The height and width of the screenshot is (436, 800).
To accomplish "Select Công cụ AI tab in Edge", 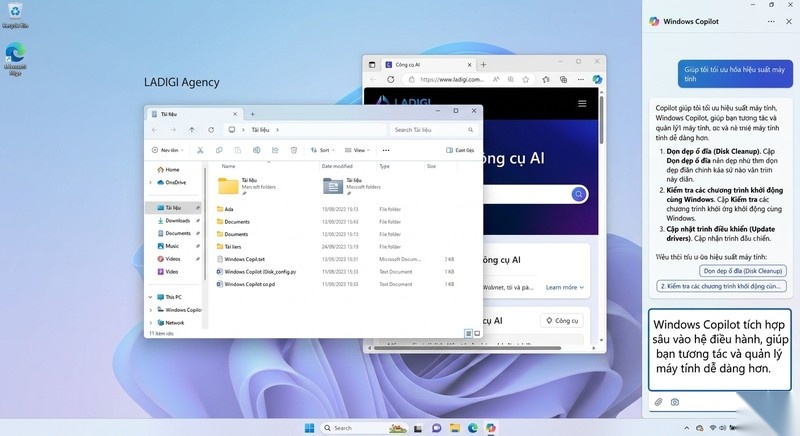I will point(428,65).
